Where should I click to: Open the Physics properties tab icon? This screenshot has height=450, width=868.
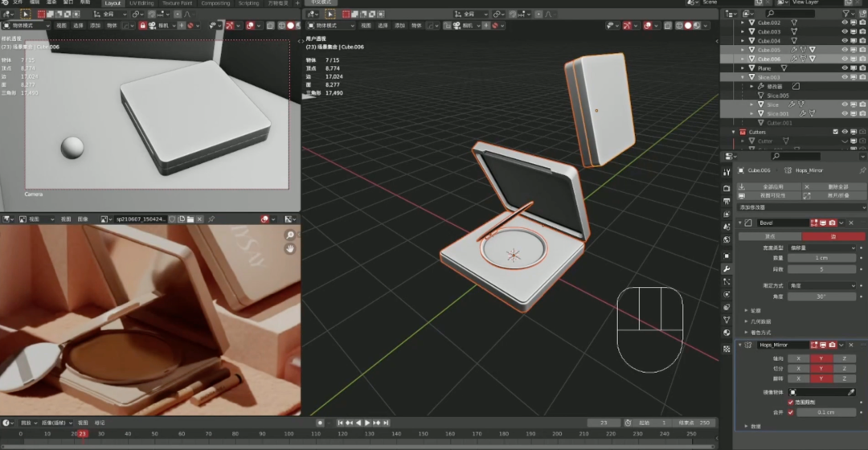click(727, 294)
